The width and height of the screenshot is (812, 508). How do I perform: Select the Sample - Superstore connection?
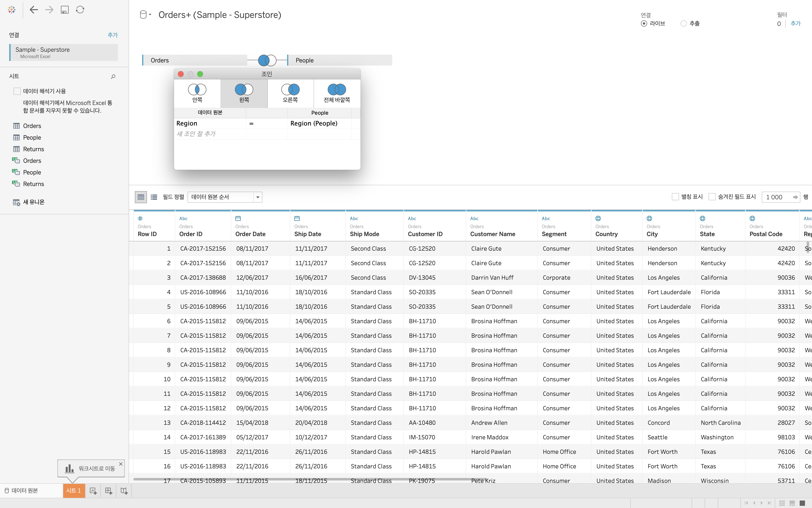[64, 52]
